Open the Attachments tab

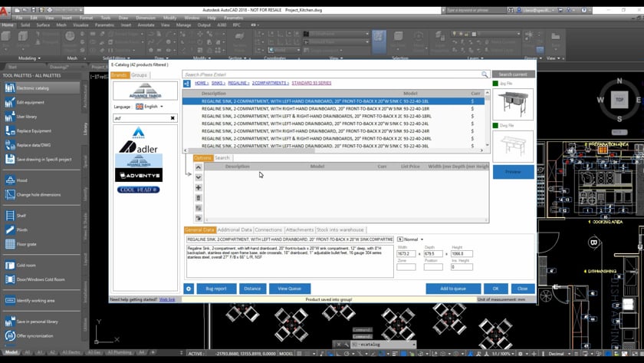[300, 229]
